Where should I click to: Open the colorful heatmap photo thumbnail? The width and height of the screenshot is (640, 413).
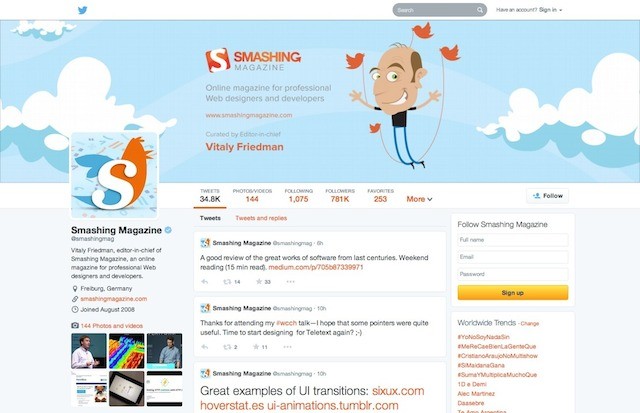[x=127, y=351]
